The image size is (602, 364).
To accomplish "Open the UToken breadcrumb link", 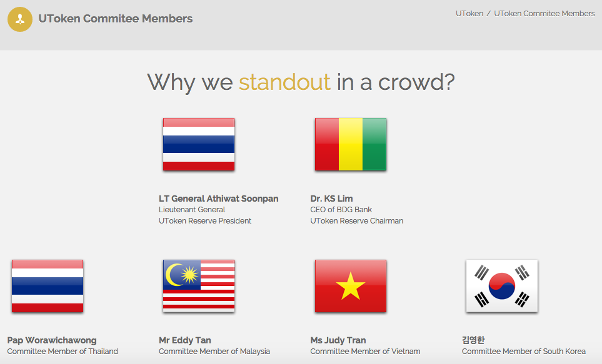I will tap(469, 13).
